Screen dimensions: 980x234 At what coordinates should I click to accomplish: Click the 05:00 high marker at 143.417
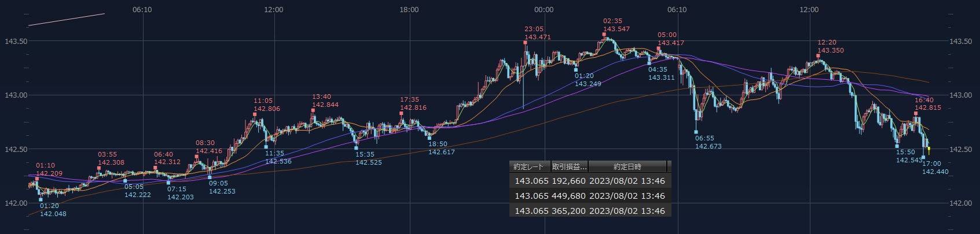[659, 48]
